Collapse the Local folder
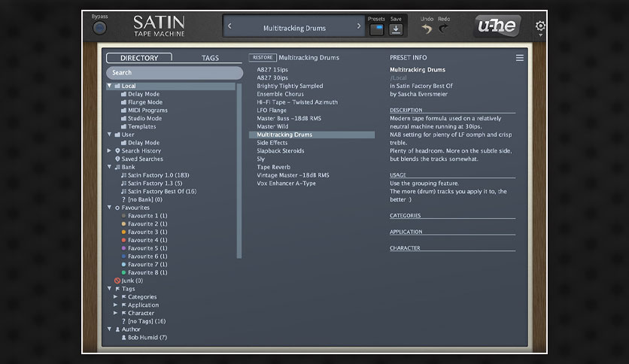 109,86
